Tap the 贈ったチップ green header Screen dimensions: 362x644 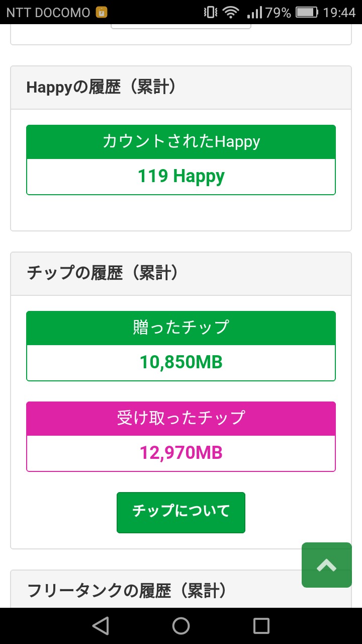pos(181,328)
